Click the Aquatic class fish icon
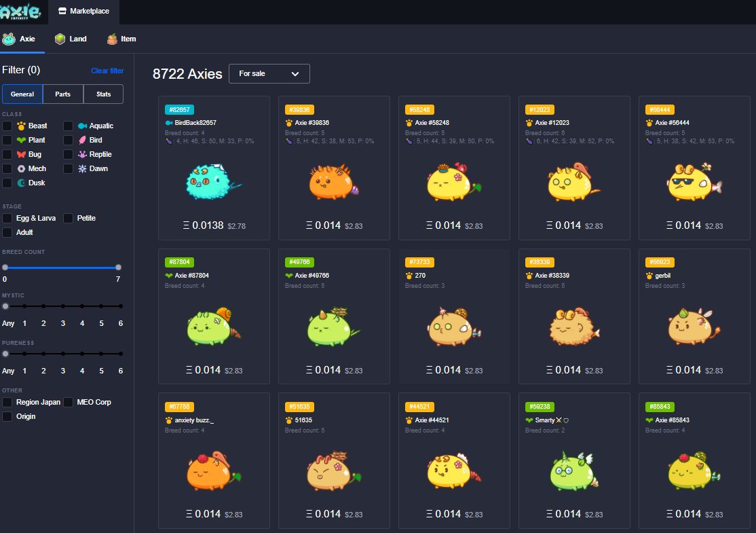The height and width of the screenshot is (533, 756). (x=82, y=126)
